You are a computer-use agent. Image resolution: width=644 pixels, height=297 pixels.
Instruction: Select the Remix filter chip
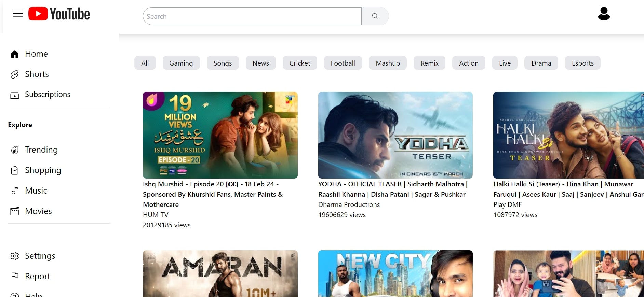pyautogui.click(x=429, y=63)
